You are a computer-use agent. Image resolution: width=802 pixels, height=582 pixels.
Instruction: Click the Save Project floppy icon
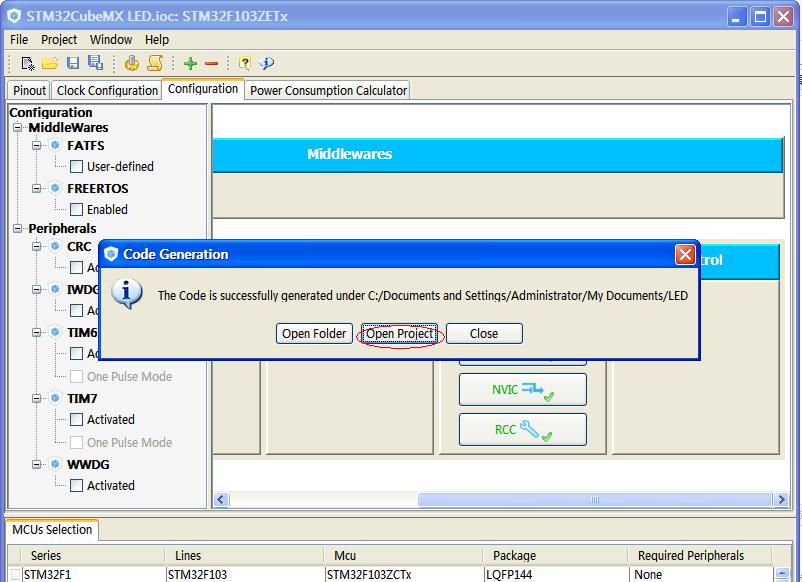[73, 63]
